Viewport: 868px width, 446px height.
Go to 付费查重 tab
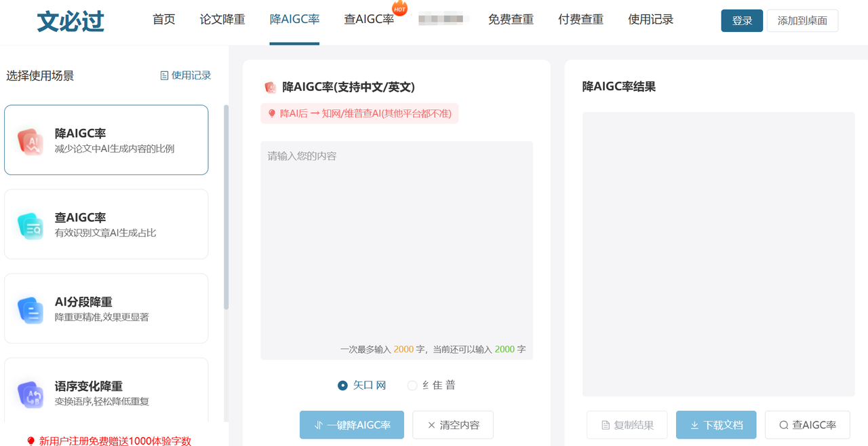[580, 20]
